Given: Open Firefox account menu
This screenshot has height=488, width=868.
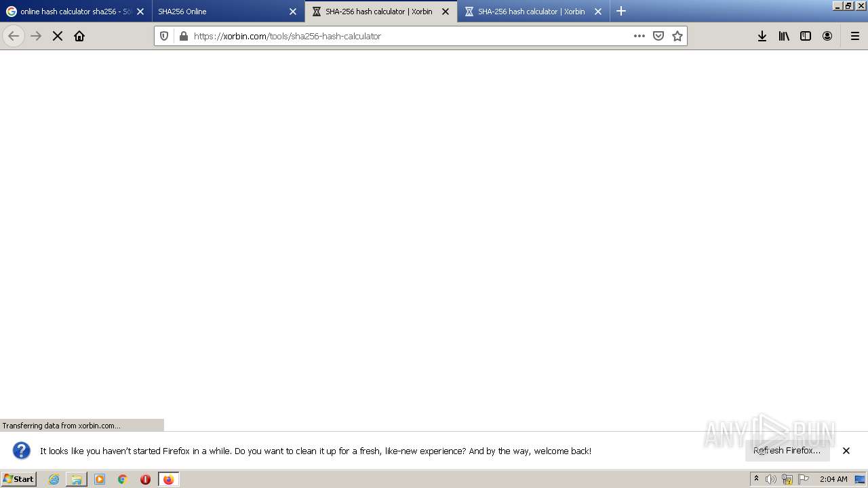Looking at the screenshot, I should [x=827, y=36].
